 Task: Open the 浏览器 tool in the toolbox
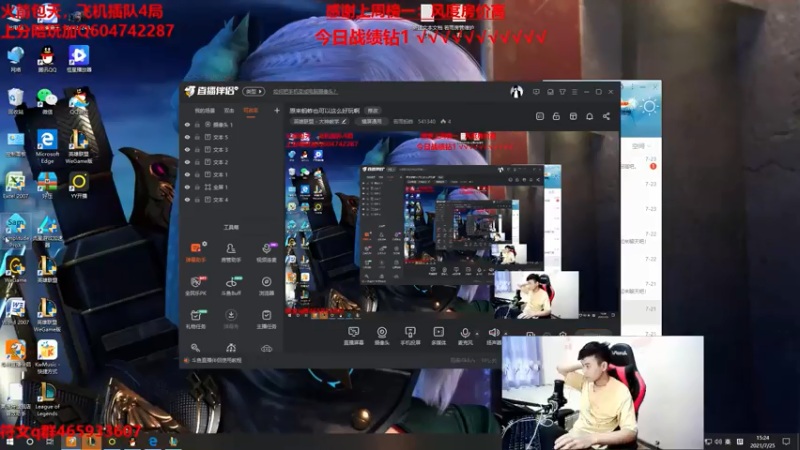click(266, 286)
